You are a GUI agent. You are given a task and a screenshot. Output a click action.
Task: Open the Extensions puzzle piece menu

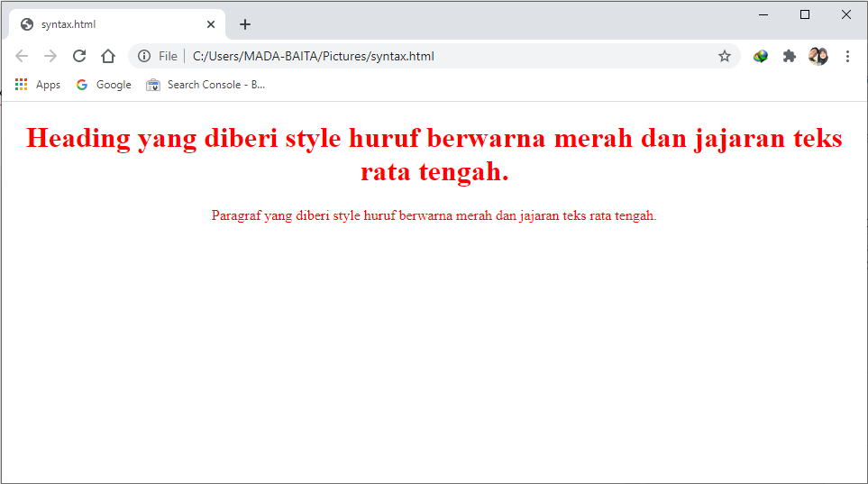(x=790, y=56)
